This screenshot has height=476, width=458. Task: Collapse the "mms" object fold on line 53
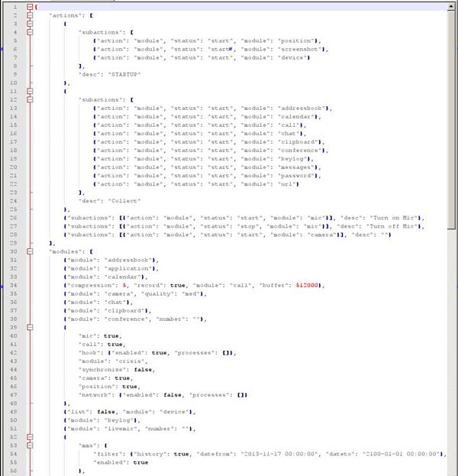click(30, 443)
